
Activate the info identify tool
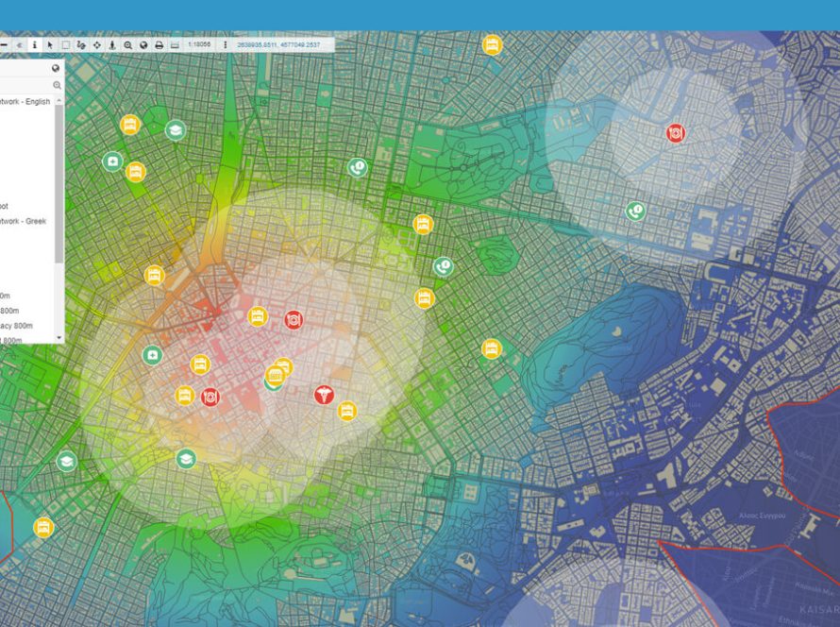pyautogui.click(x=35, y=45)
